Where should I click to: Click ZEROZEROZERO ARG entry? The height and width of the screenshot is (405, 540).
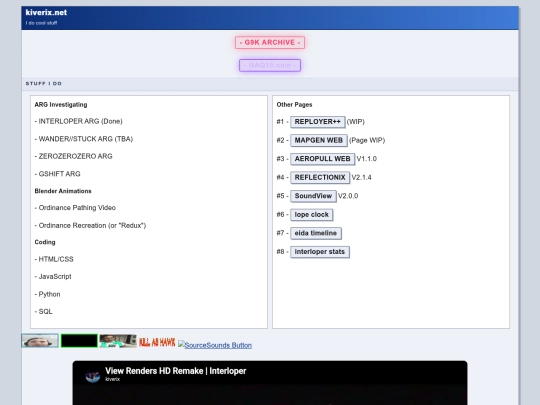(73, 156)
